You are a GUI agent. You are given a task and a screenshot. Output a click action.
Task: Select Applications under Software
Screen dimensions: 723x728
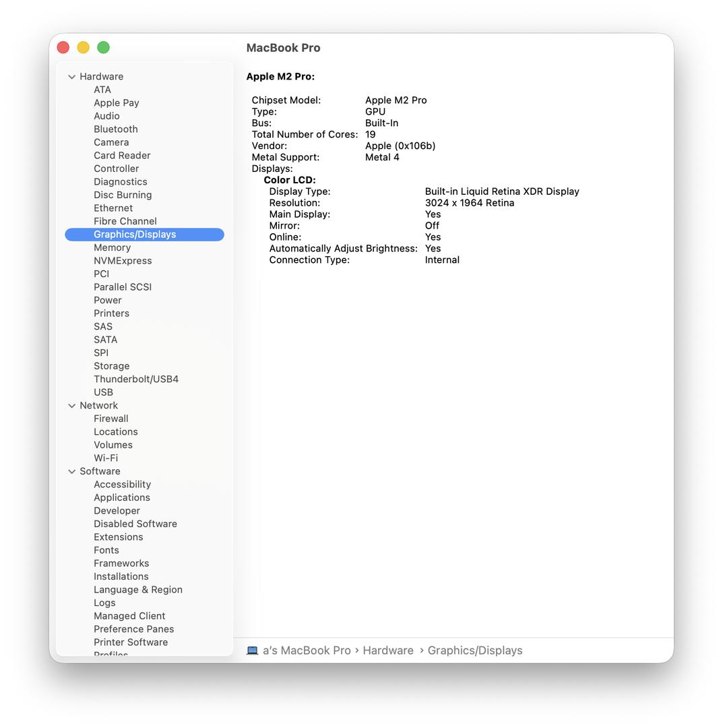(121, 497)
